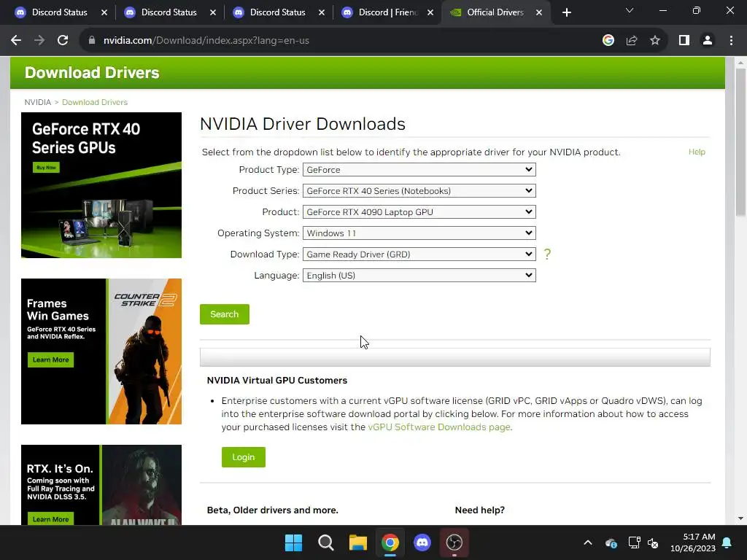Click the muted volume tray icon
Screen dimensions: 747x560
(x=653, y=542)
